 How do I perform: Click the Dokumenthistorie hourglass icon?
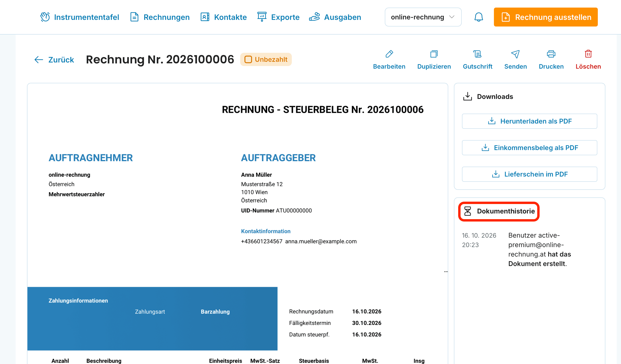tap(467, 211)
